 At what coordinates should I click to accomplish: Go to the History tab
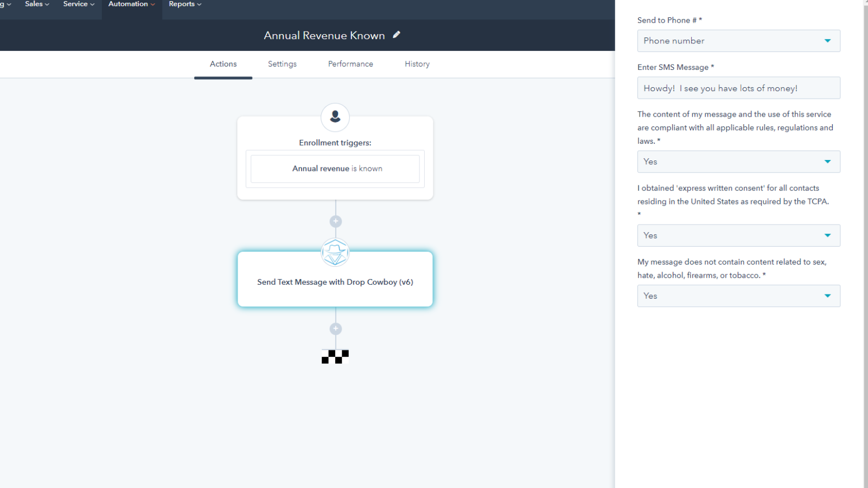tap(417, 64)
